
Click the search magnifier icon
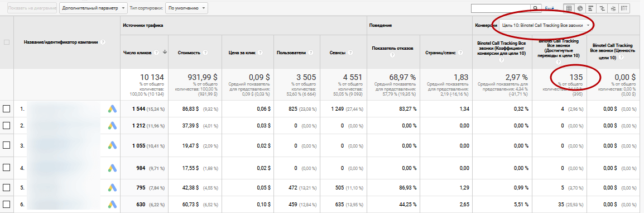coord(536,8)
